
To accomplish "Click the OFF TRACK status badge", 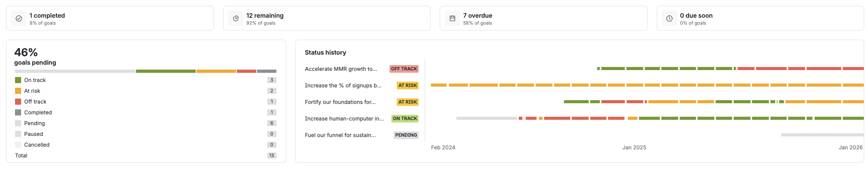I will pos(404,69).
